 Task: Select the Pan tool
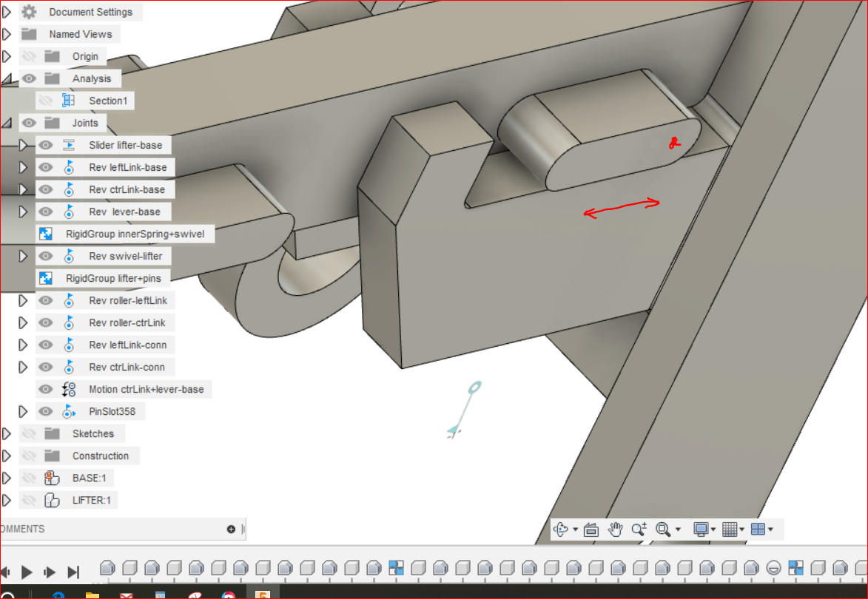(615, 529)
